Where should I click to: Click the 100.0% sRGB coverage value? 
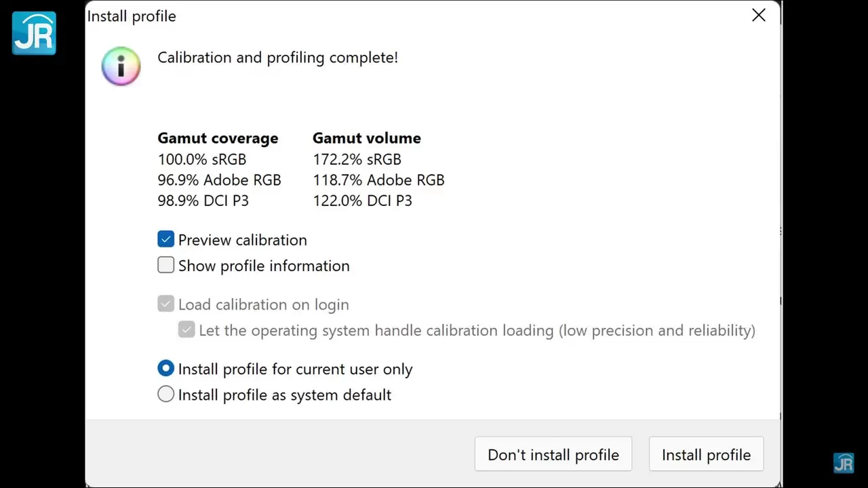[202, 159]
